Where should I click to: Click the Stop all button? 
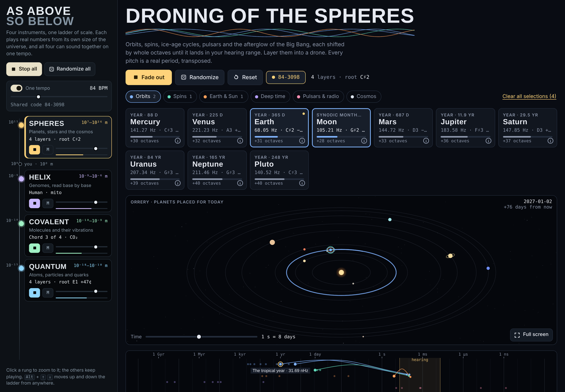pos(24,69)
